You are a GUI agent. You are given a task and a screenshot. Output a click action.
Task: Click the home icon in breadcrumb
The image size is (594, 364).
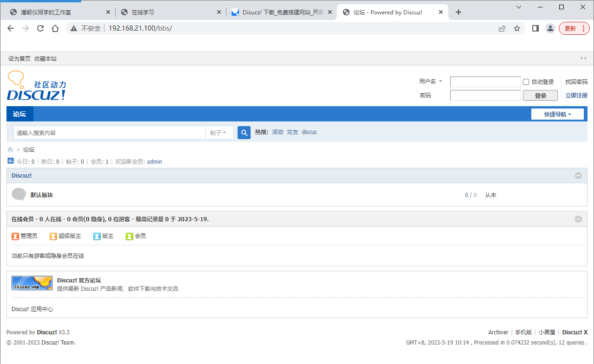[x=10, y=150]
